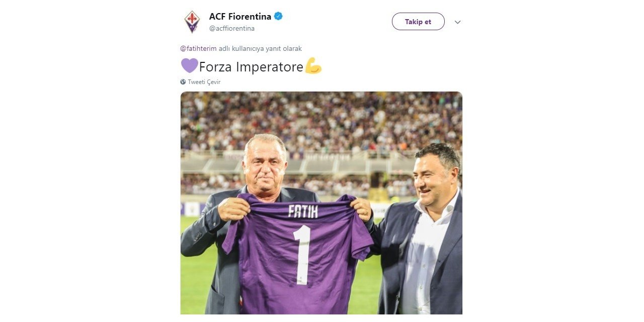Image resolution: width=644 pixels, height=322 pixels.
Task: Select the flexed bicep emoji
Action: 313,66
